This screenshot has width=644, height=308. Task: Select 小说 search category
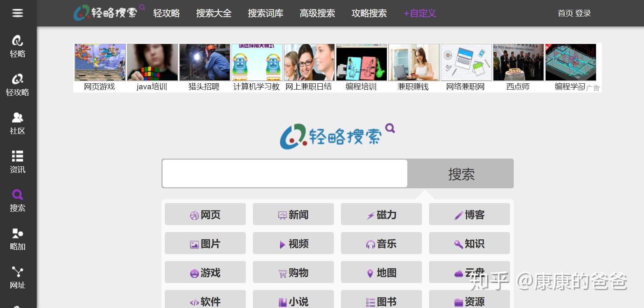point(293,299)
